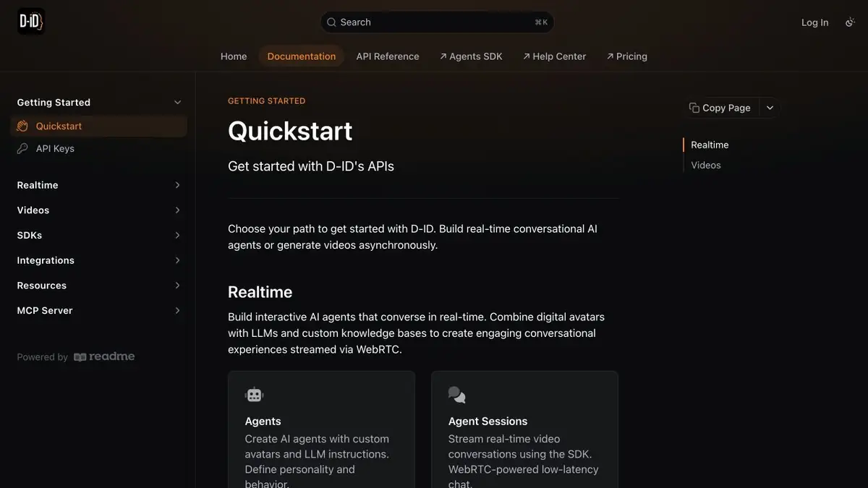868x488 pixels.
Task: Click the Agents robot icon
Action: [x=255, y=395]
